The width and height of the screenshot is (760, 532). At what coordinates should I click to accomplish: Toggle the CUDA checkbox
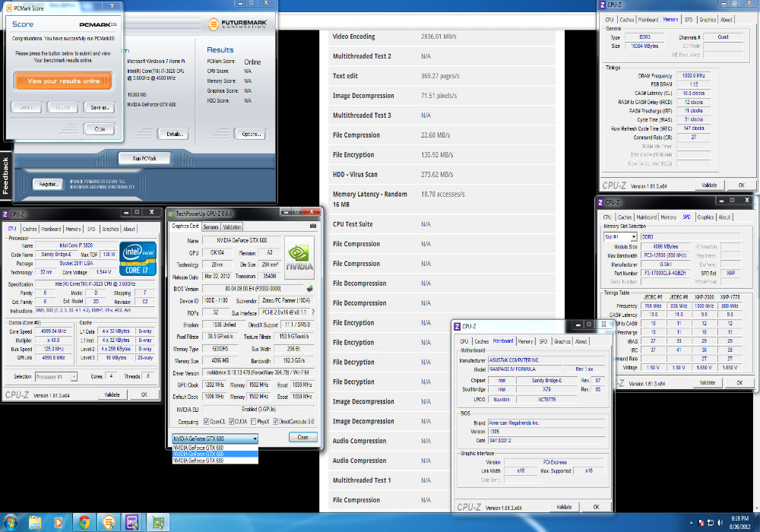coord(232,422)
